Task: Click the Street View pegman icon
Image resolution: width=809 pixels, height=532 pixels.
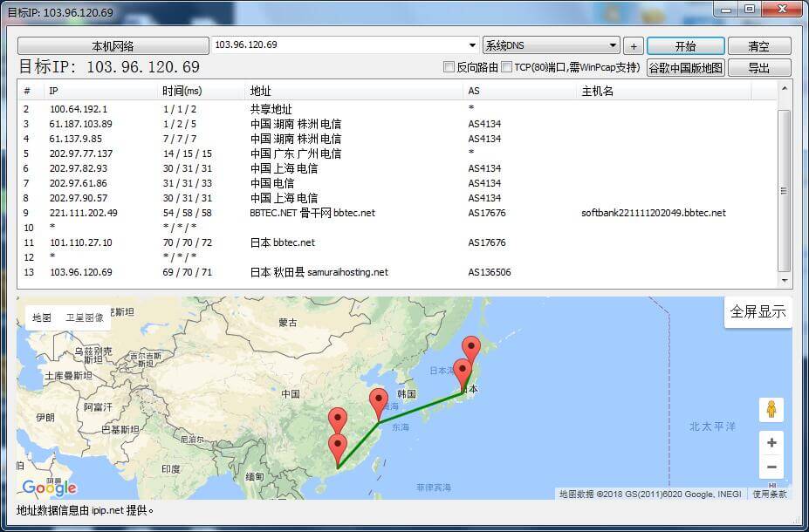Action: pyautogui.click(x=771, y=409)
